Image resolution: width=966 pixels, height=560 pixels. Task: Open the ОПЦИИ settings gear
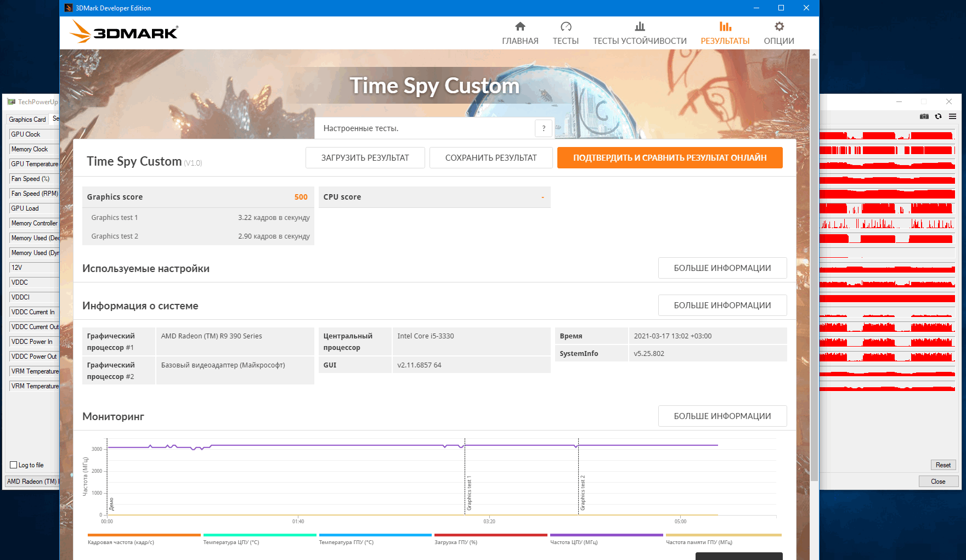pyautogui.click(x=779, y=33)
